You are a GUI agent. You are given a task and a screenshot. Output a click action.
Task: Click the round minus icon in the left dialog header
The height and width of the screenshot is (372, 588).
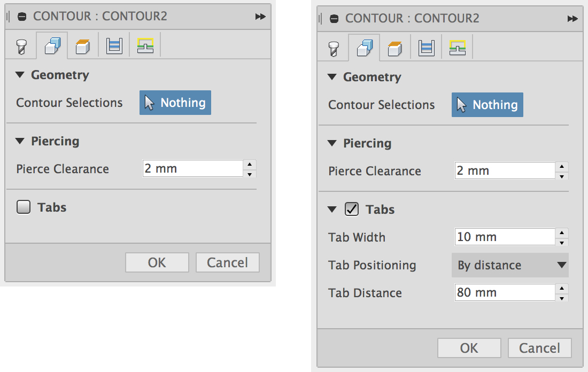coord(22,17)
